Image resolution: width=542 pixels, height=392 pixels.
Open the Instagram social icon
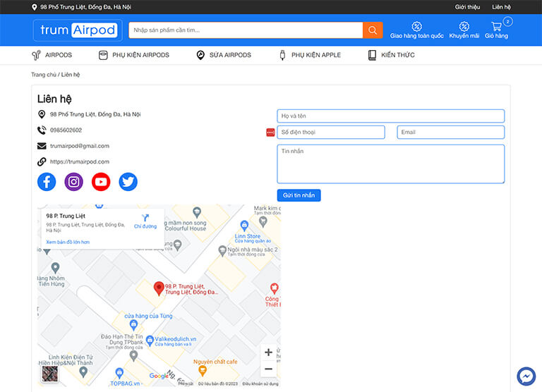(74, 182)
